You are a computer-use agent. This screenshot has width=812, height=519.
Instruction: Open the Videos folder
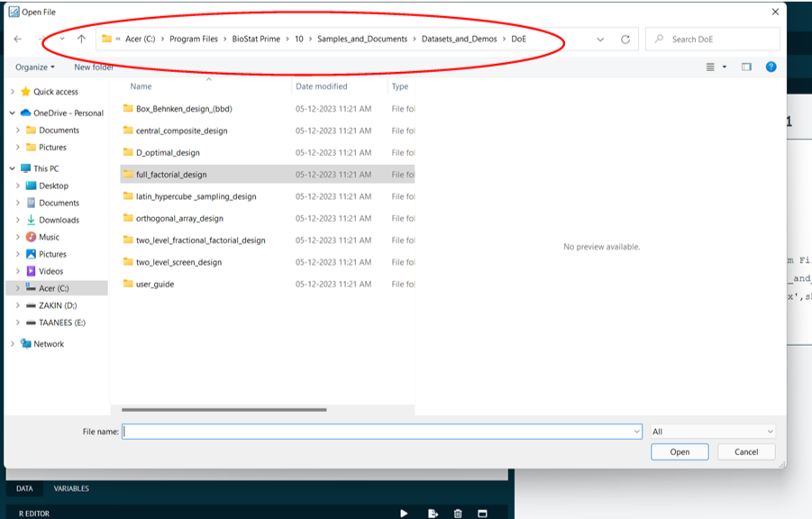pyautogui.click(x=50, y=271)
